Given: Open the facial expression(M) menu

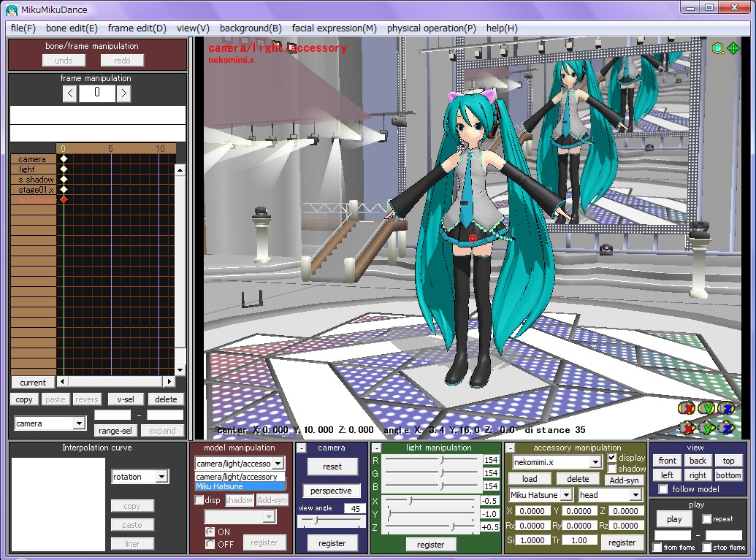Looking at the screenshot, I should point(334,28).
